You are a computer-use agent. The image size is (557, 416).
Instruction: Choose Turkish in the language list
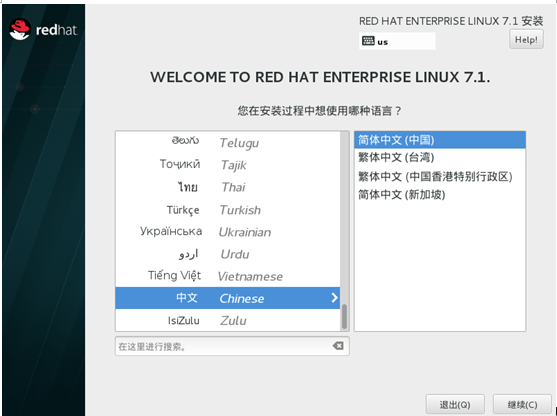click(x=227, y=210)
